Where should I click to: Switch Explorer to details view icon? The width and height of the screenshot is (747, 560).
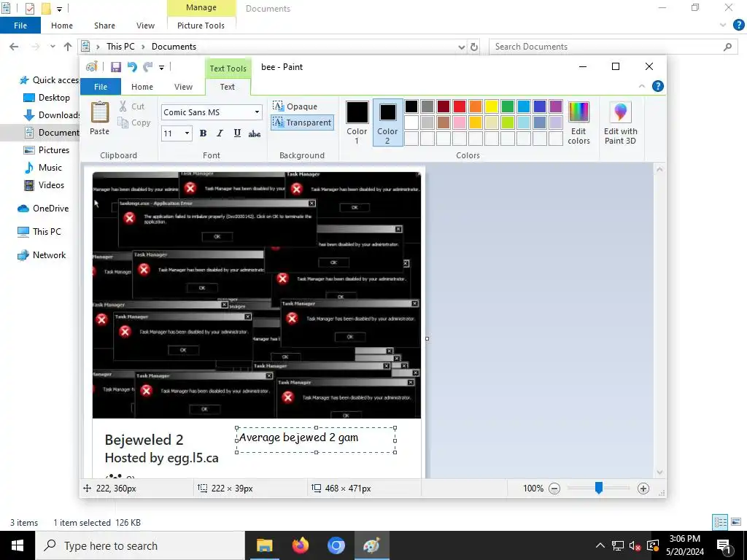pos(720,522)
